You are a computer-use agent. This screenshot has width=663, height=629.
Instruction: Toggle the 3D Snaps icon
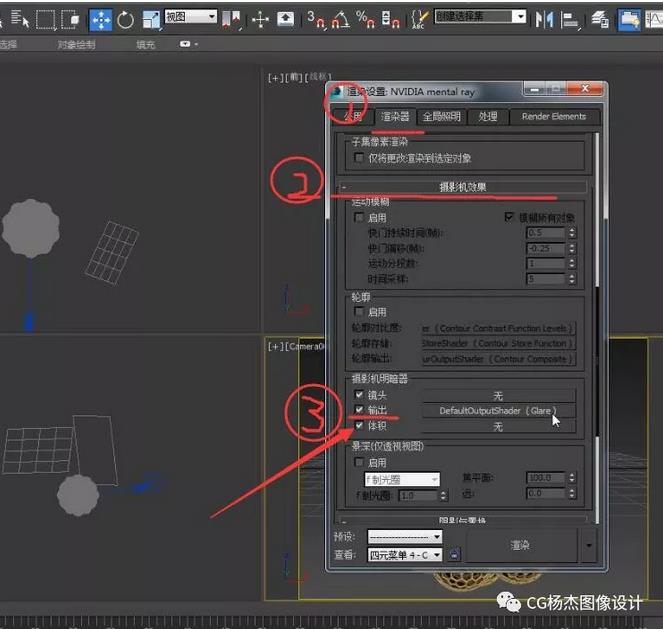coord(316,19)
